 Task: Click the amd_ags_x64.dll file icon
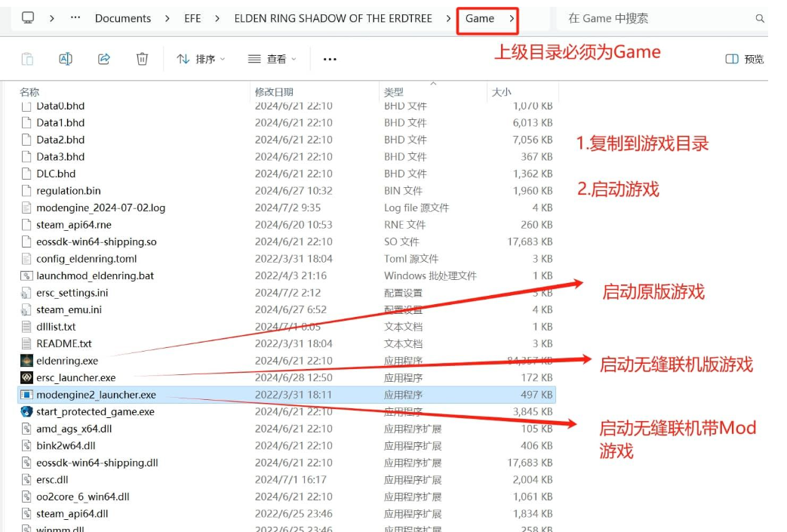click(x=26, y=429)
